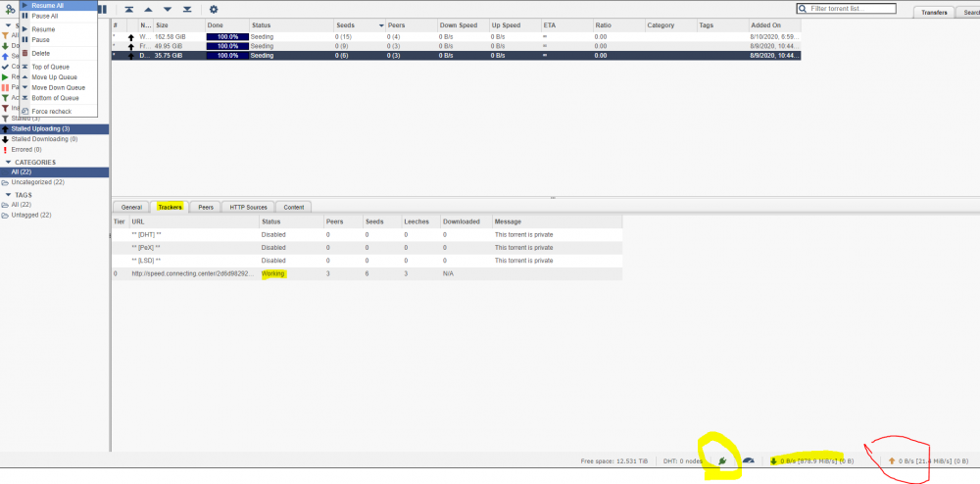980x484 pixels.
Task: Click upload arrow icon of 49.95 GiB torrent
Action: [131, 46]
